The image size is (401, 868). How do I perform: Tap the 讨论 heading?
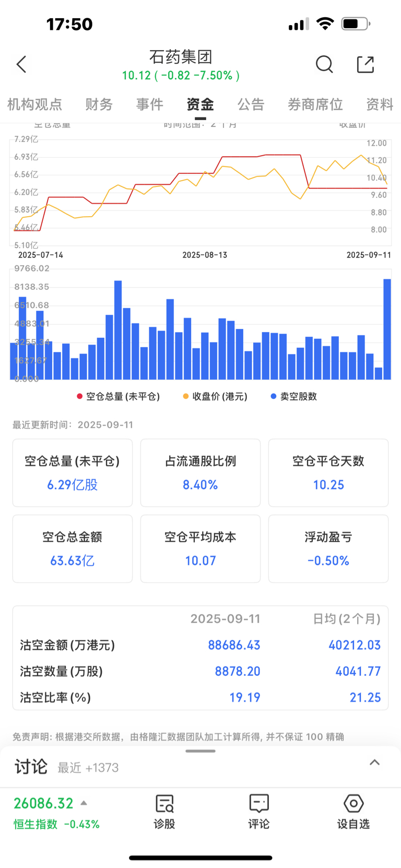click(31, 767)
